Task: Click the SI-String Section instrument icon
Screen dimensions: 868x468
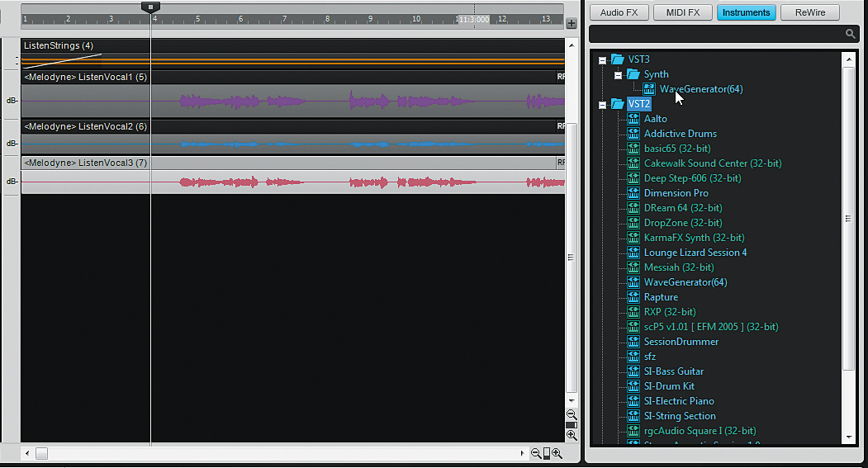Action: [x=633, y=417]
